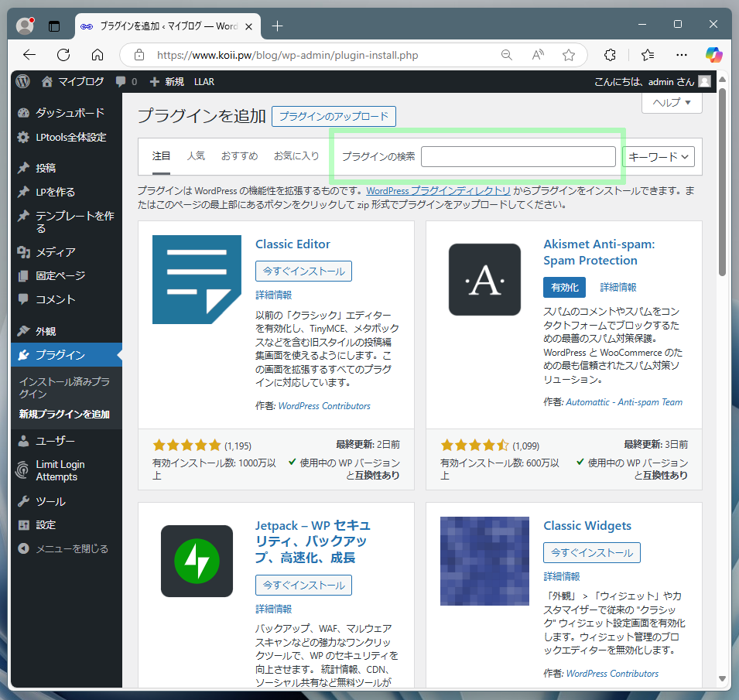View 詳細情報 for Classic Editor
The height and width of the screenshot is (700, 739).
[x=273, y=295]
